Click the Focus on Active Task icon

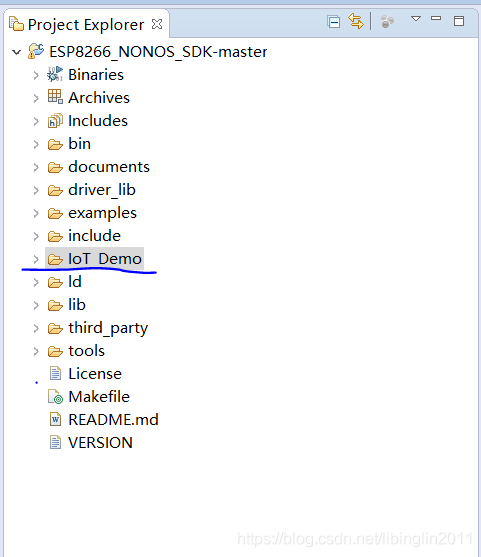(x=387, y=22)
